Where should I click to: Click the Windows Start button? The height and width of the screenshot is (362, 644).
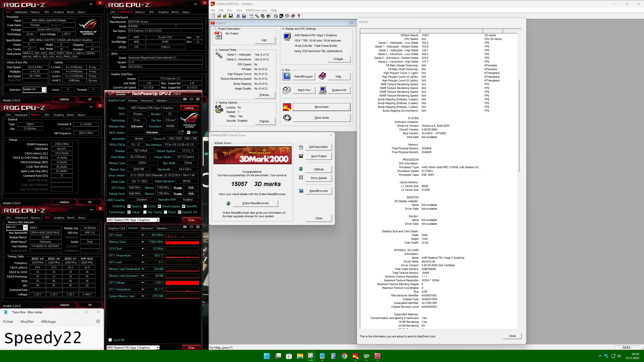point(267,356)
